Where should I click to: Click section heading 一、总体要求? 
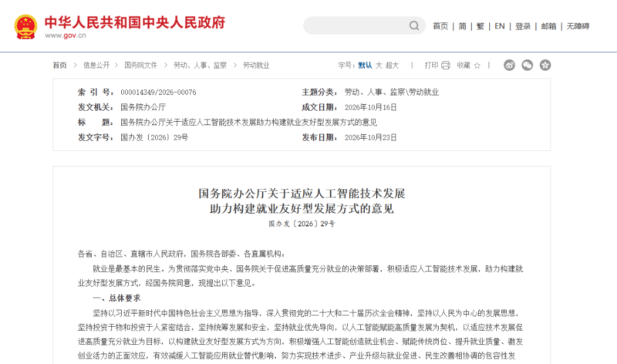coord(116,298)
